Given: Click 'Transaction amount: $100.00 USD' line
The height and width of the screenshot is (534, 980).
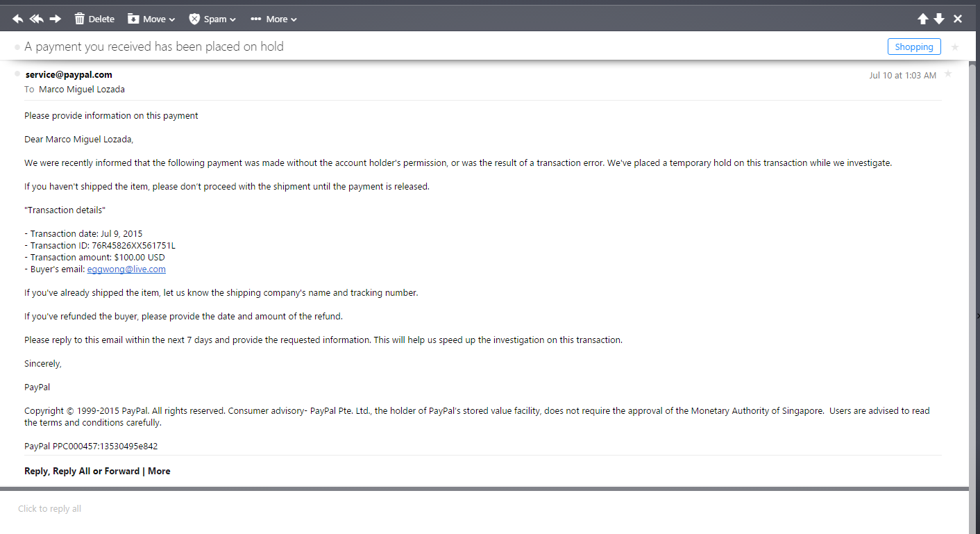Looking at the screenshot, I should point(94,257).
